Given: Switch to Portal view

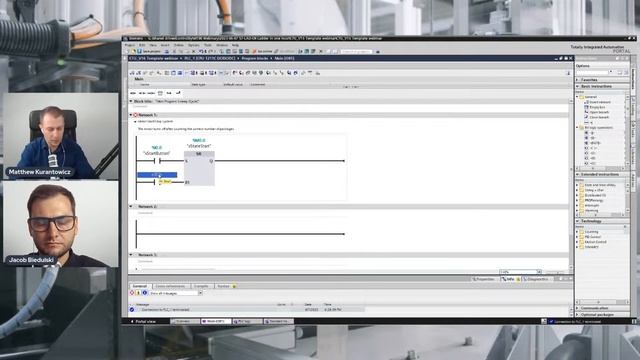Looking at the screenshot, I should coord(143,322).
